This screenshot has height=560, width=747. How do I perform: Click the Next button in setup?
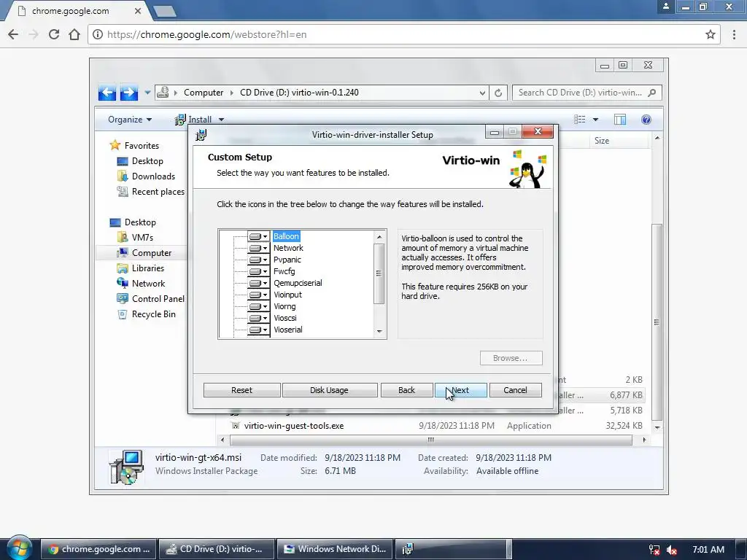point(461,390)
